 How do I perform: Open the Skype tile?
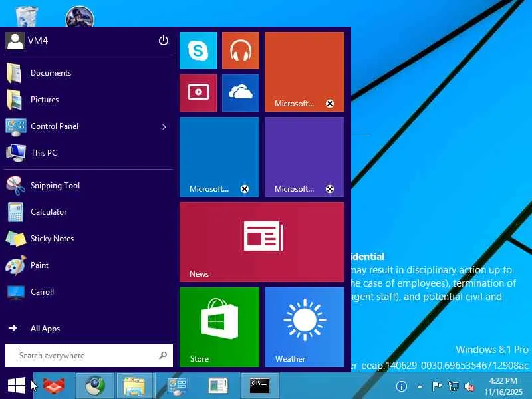click(198, 51)
